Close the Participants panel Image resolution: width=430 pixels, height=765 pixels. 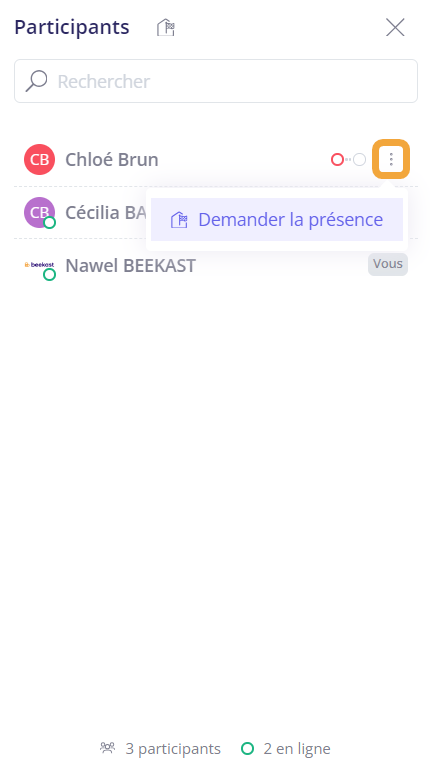395,27
